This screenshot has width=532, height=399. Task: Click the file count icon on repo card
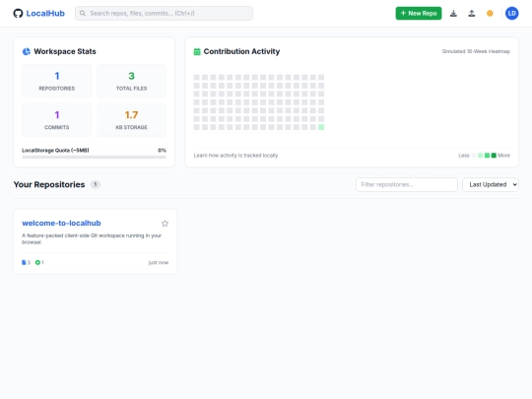(x=24, y=262)
